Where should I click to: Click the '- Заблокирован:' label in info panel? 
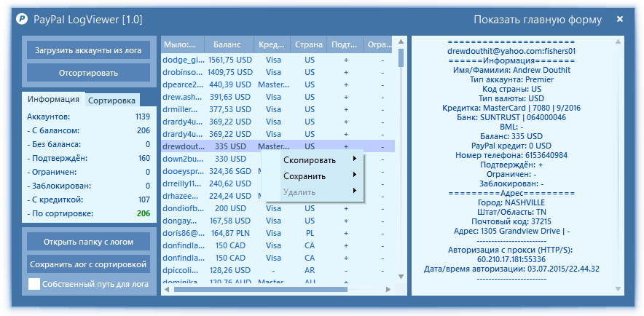coord(58,186)
